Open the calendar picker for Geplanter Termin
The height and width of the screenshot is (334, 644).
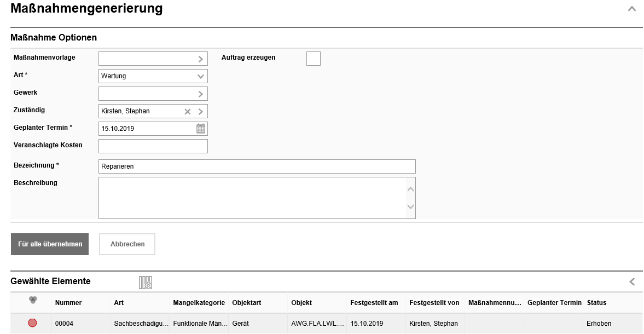(x=201, y=129)
